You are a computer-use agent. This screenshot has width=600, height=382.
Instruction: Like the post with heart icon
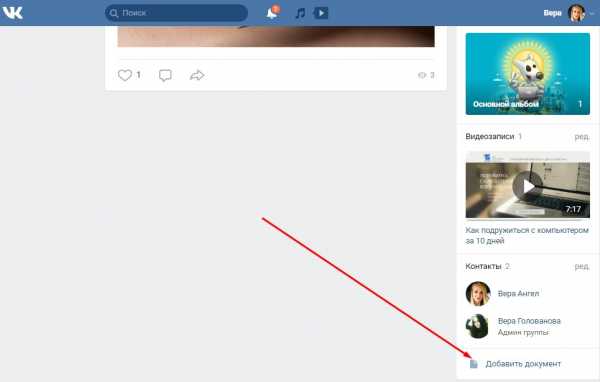(125, 75)
